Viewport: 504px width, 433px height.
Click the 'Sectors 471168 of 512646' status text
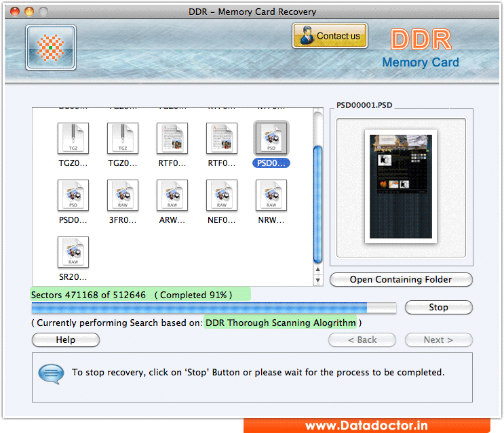click(x=88, y=295)
